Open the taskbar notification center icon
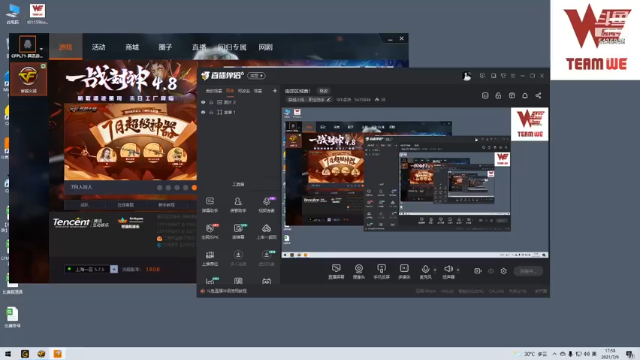The width and height of the screenshot is (640, 360). point(630,354)
